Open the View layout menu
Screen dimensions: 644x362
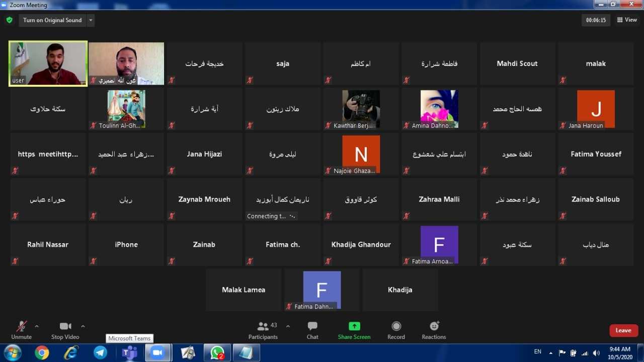627,20
